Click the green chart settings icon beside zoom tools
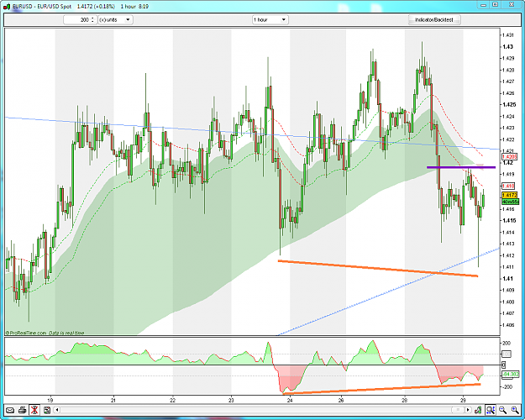 click(478, 410)
